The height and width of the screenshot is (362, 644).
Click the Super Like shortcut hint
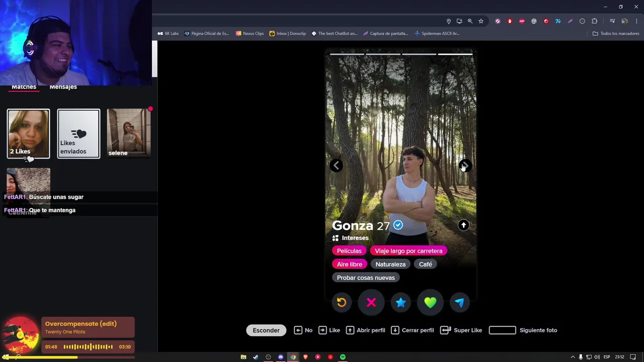[x=461, y=330]
